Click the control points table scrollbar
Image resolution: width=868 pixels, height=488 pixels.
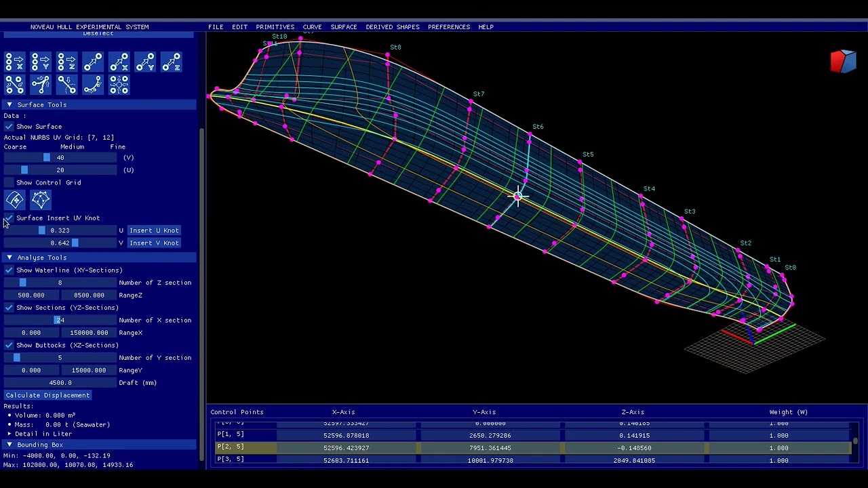coord(856,441)
